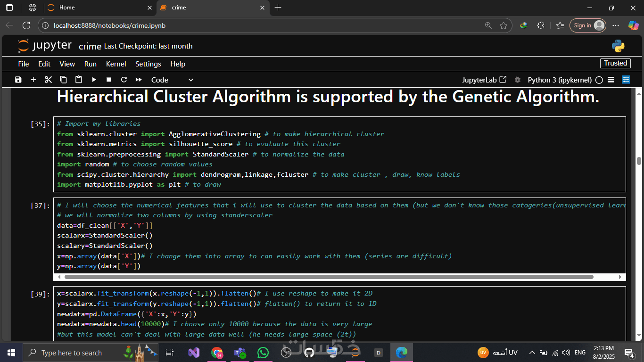This screenshot has width=644, height=362.
Task: Add this page to favorites (star)
Action: [504, 25]
